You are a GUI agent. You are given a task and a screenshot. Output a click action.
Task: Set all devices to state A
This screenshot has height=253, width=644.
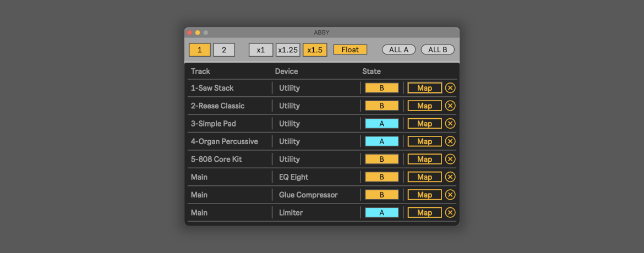[399, 50]
